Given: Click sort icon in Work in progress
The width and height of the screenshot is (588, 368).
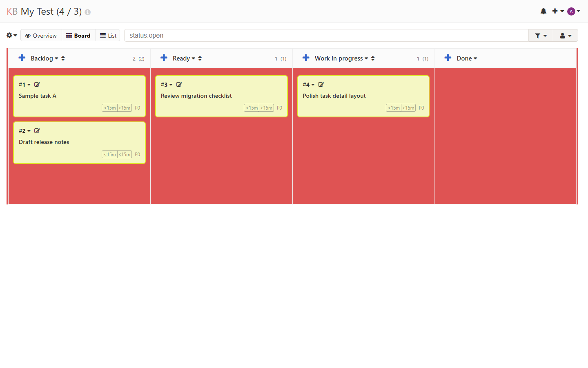Looking at the screenshot, I should pos(373,58).
